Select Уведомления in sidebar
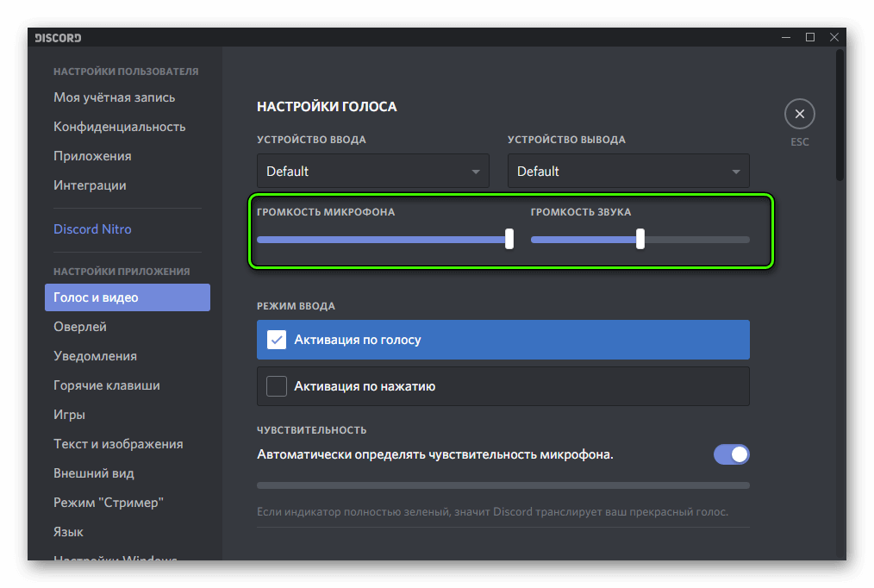 [x=95, y=356]
